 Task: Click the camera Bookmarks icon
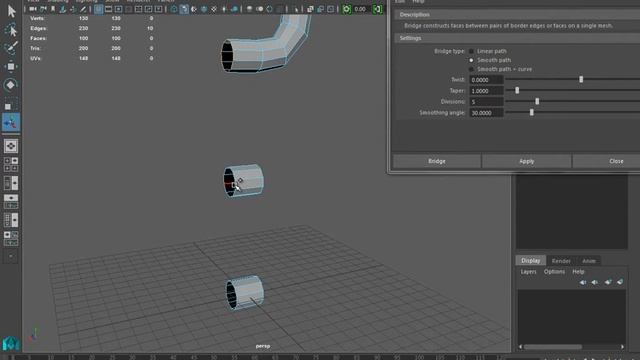(53, 9)
